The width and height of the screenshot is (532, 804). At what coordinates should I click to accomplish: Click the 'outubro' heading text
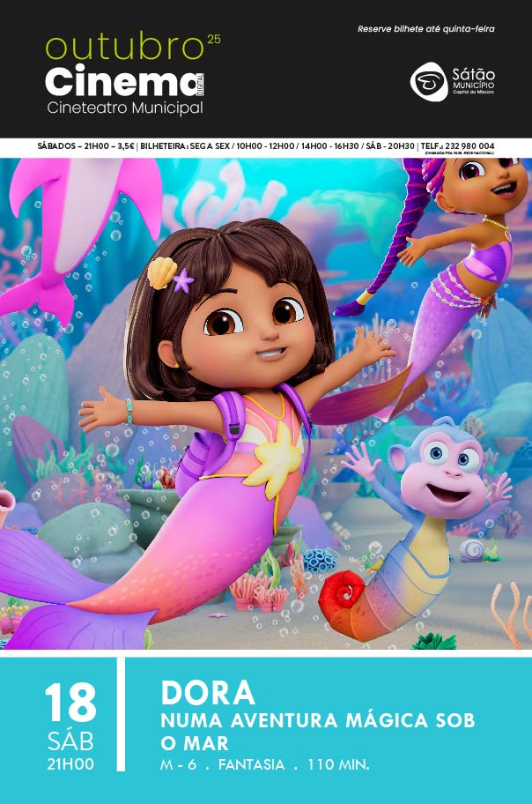124,48
